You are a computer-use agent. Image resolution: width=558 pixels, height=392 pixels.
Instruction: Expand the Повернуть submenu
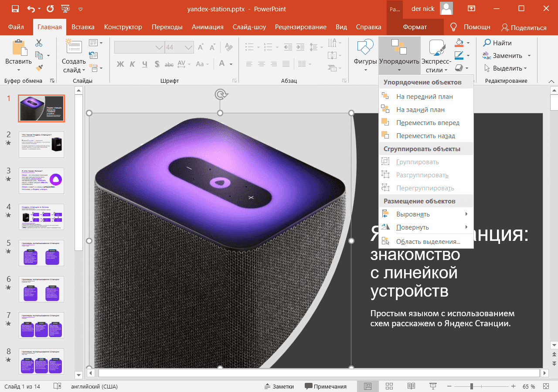pos(426,227)
